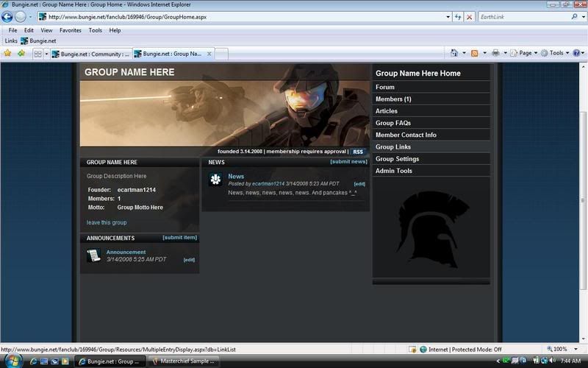
Task: Click the Add to Favorites icon
Action: pos(21,54)
